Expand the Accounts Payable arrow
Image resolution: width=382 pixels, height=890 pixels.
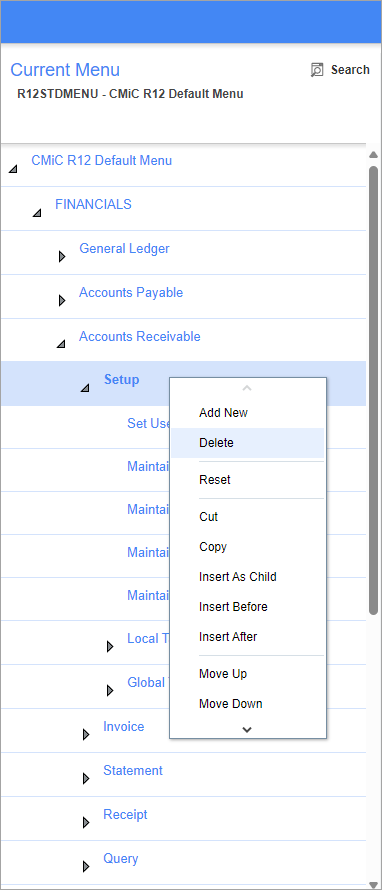click(62, 300)
